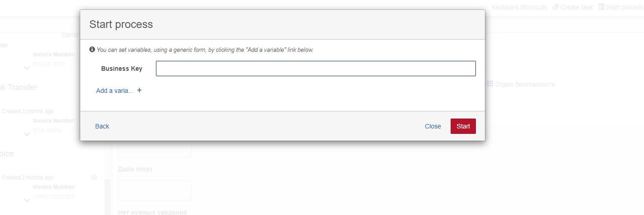
Task: Open the Отдел безопасности group link
Action: [x=525, y=84]
